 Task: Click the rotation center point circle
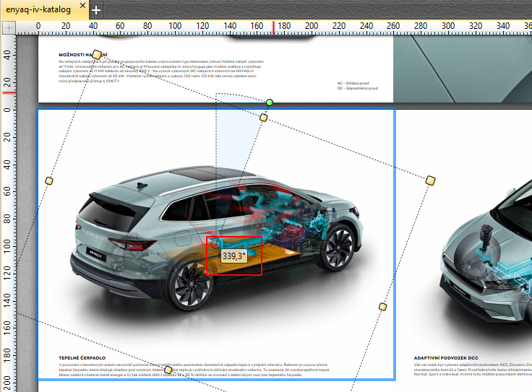tap(216, 244)
